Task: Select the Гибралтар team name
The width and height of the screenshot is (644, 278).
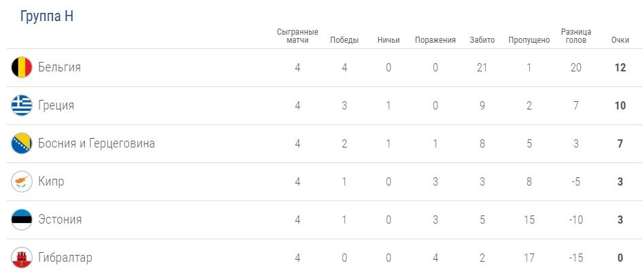Action: pos(65,258)
